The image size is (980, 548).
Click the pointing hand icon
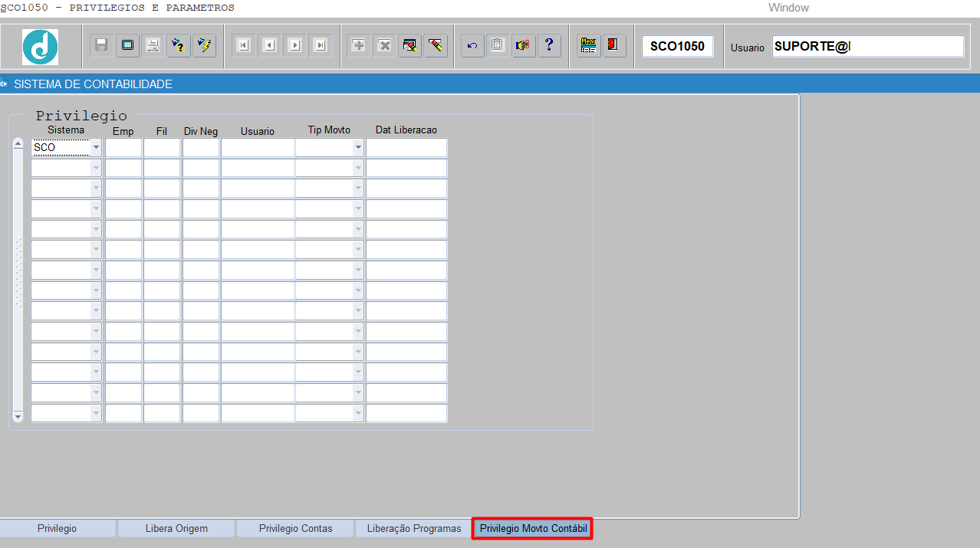pyautogui.click(x=523, y=45)
